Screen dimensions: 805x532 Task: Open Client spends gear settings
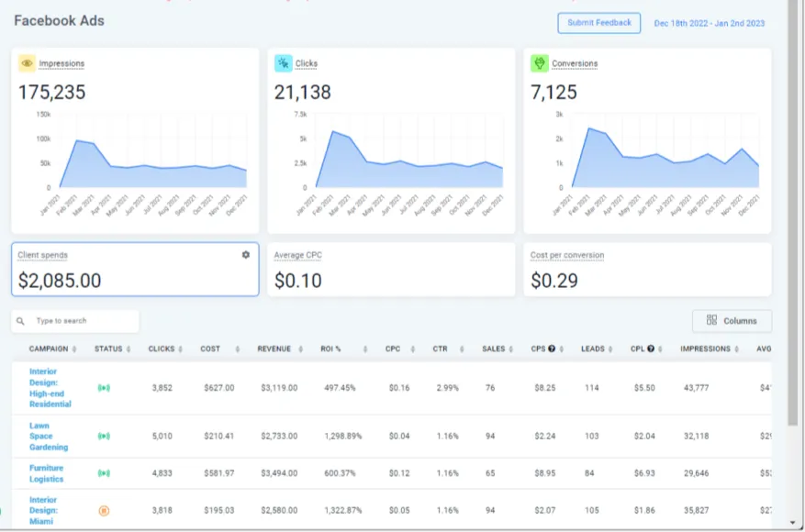[246, 255]
